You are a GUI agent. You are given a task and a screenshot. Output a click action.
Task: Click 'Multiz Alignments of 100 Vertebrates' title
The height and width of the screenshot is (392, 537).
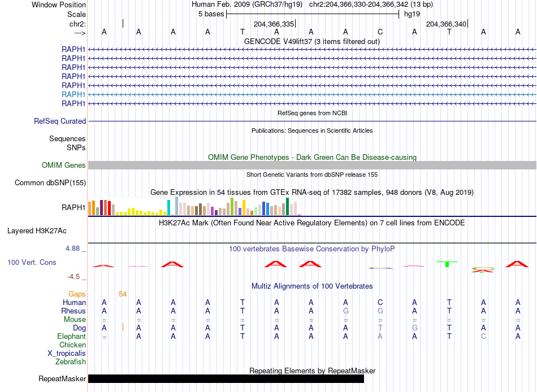coord(312,286)
